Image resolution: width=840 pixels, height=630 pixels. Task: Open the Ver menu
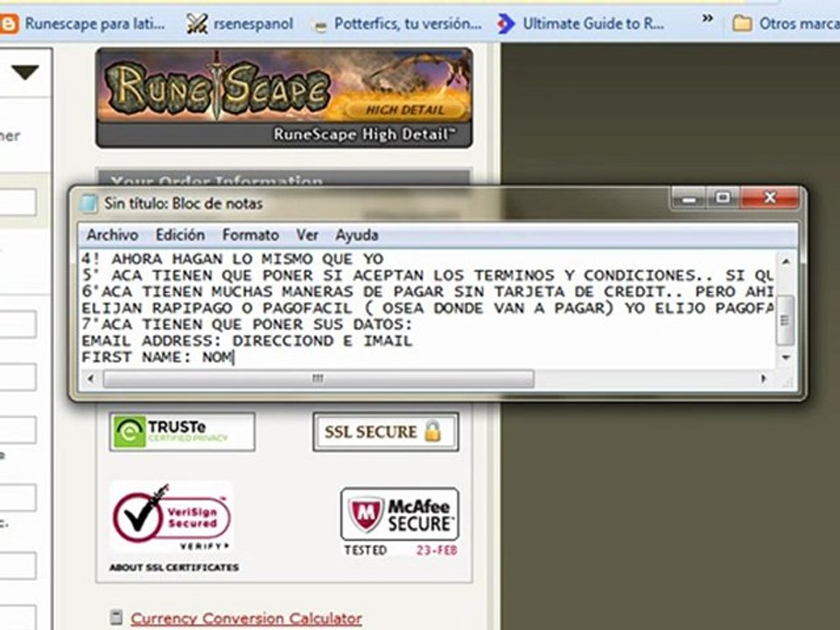coord(307,234)
